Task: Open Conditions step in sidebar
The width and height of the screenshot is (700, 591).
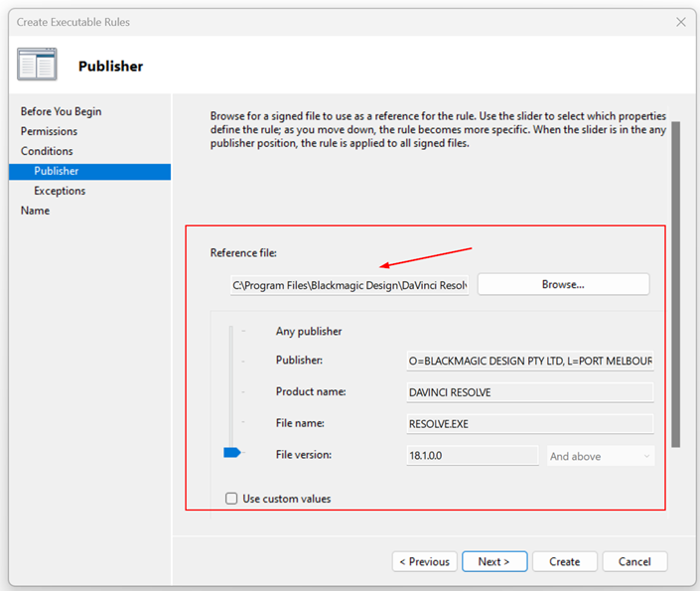Action: point(47,151)
